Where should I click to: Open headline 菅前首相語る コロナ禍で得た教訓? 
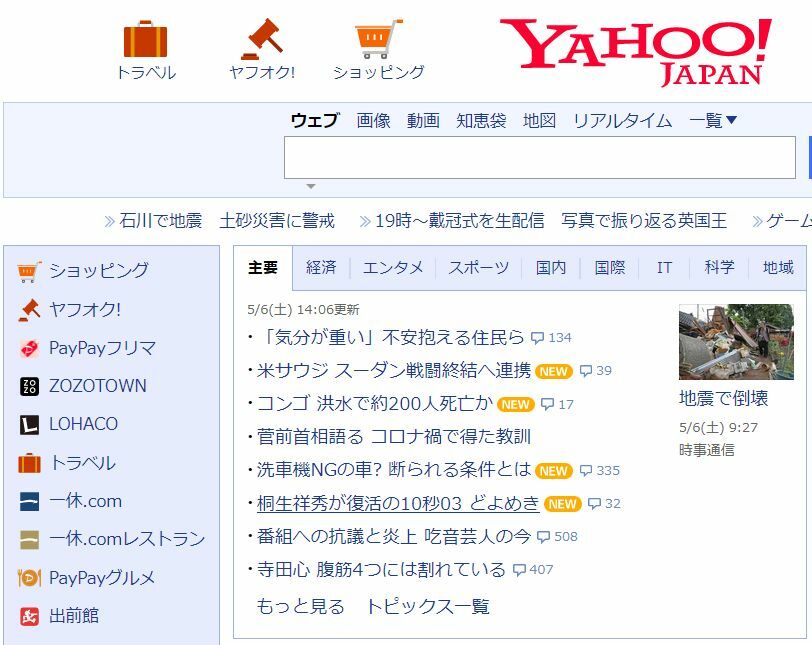coord(394,437)
